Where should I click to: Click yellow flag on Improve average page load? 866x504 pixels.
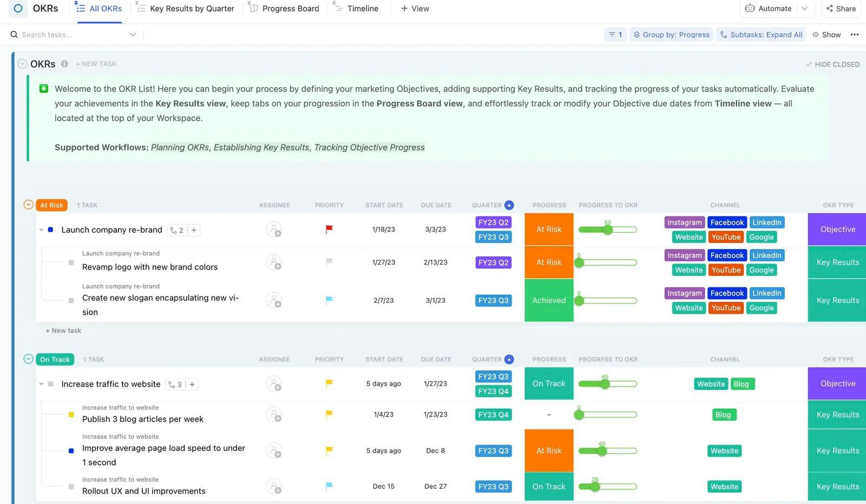click(329, 450)
